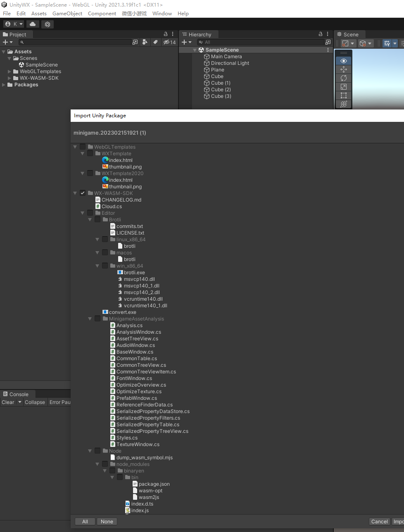Collapse the win_x86_64 folder
This screenshot has height=532, width=404.
coord(97,266)
